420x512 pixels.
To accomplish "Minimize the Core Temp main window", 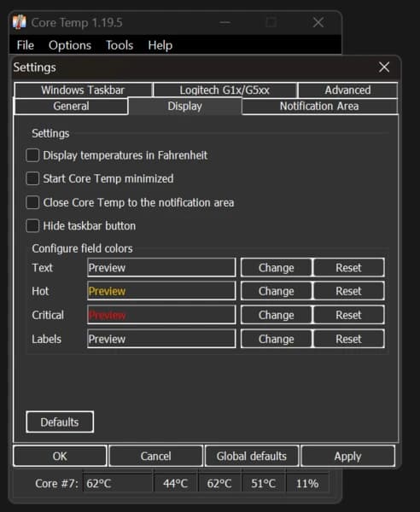I will [225, 22].
